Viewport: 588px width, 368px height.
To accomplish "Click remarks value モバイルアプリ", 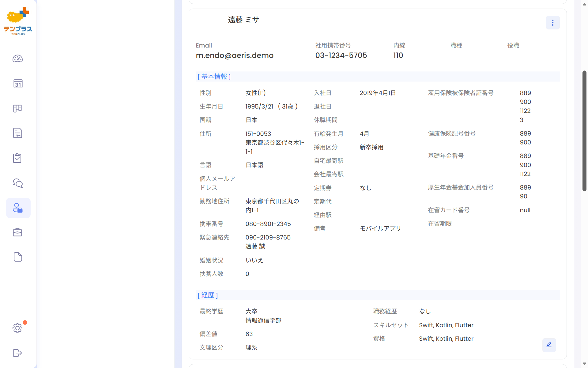I will click(x=380, y=228).
